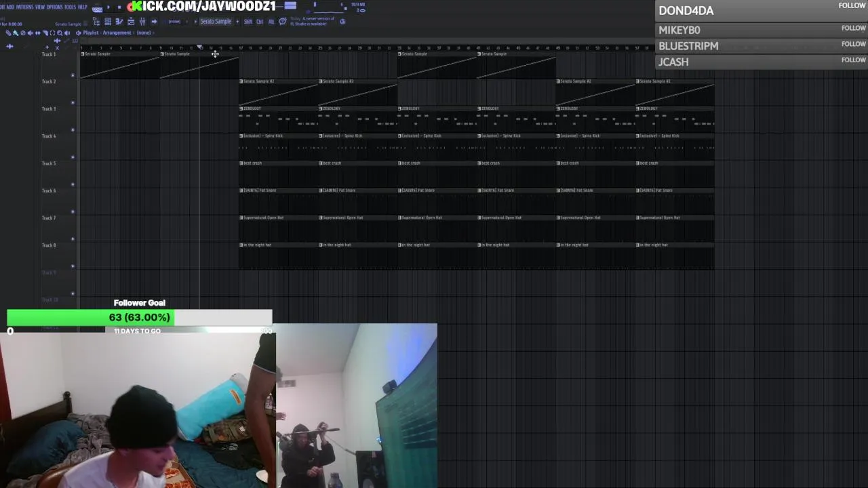This screenshot has height=488, width=868.
Task: Click the playhead marker on the timeline ruler
Action: pos(199,47)
